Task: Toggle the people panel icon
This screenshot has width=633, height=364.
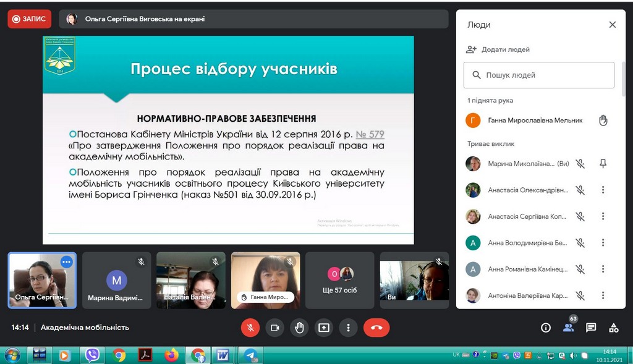Action: point(568,328)
